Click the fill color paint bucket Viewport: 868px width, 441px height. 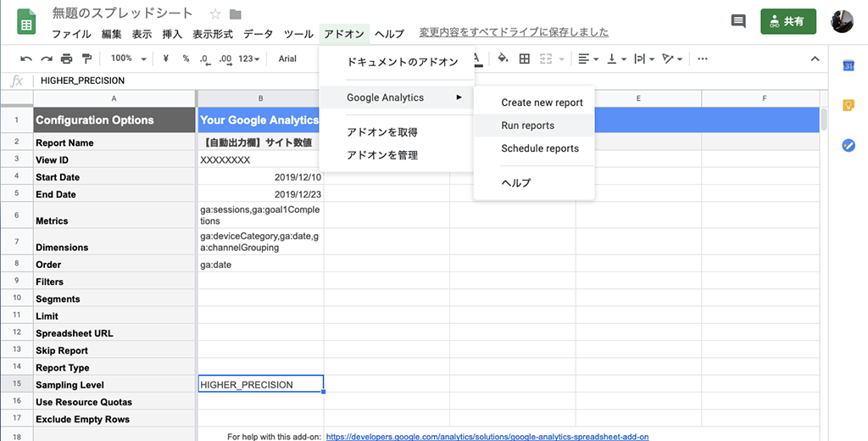[x=503, y=59]
